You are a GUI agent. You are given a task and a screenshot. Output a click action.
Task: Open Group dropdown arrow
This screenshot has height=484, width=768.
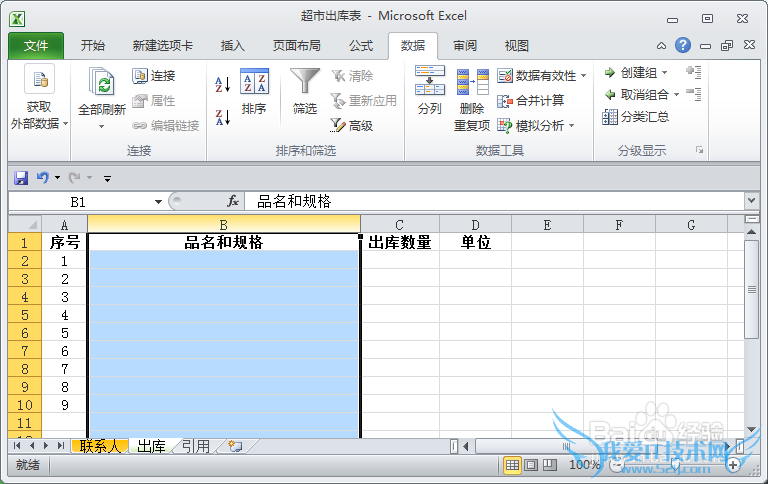[x=665, y=73]
